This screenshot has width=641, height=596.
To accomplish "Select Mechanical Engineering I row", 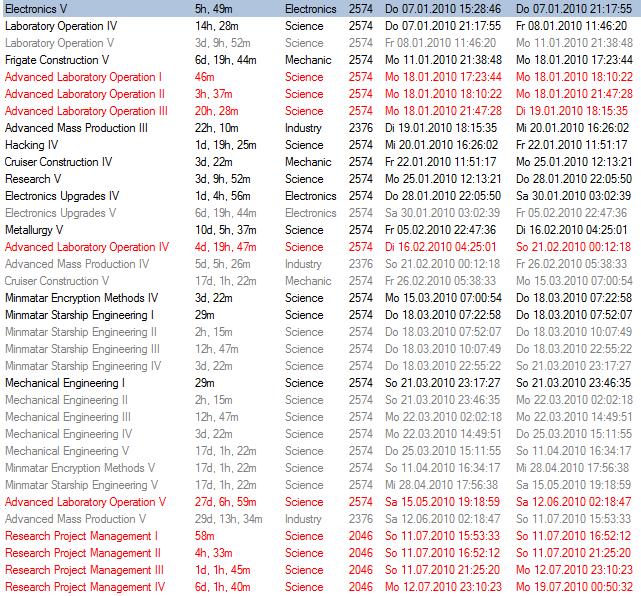I will pos(322,383).
